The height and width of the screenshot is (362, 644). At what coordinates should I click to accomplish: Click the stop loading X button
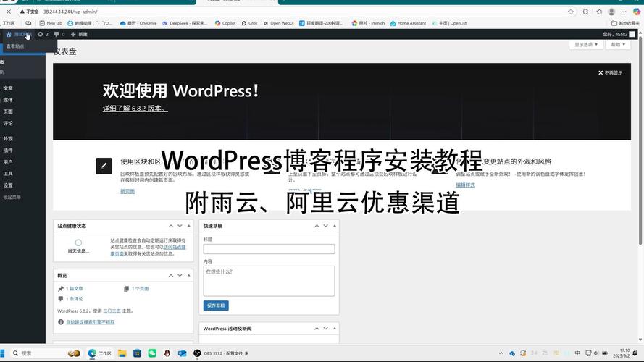click(9, 12)
